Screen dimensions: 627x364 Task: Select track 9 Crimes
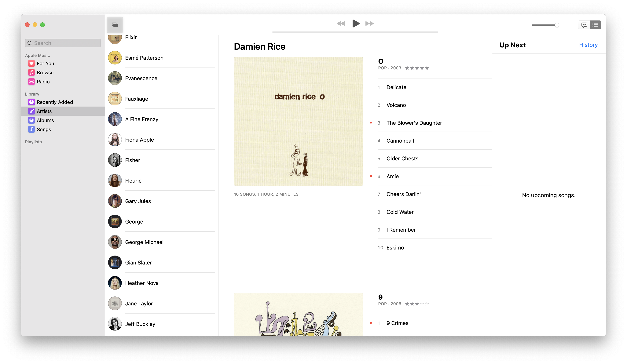pos(435,323)
